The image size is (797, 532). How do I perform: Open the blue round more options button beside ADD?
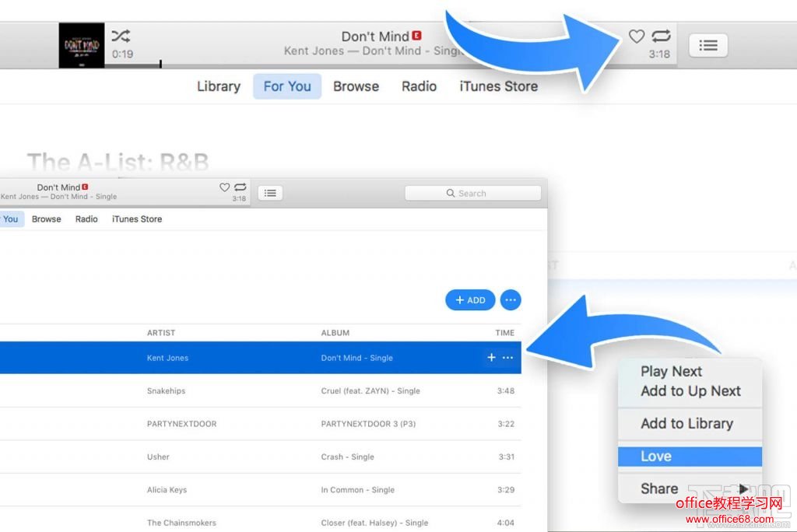coord(511,299)
